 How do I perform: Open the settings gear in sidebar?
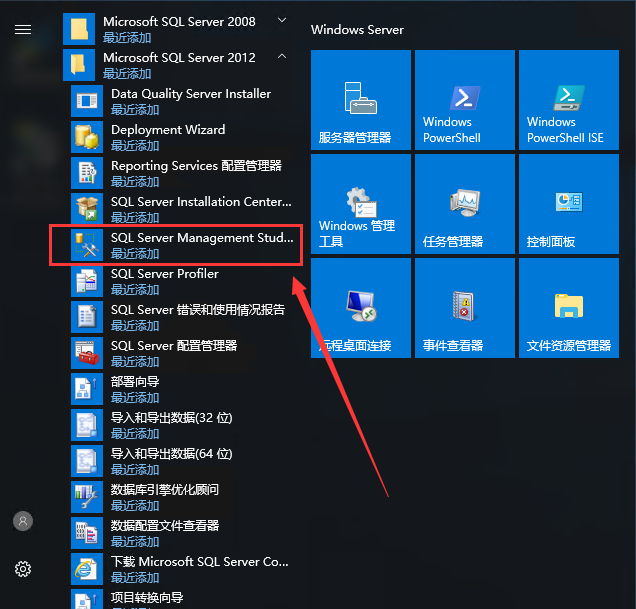point(23,569)
